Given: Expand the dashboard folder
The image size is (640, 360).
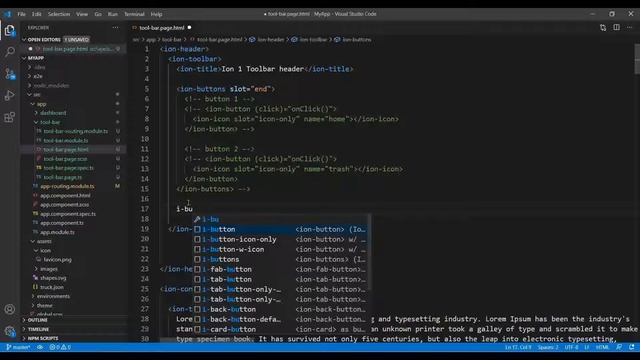Looking at the screenshot, I should click(x=36, y=113).
